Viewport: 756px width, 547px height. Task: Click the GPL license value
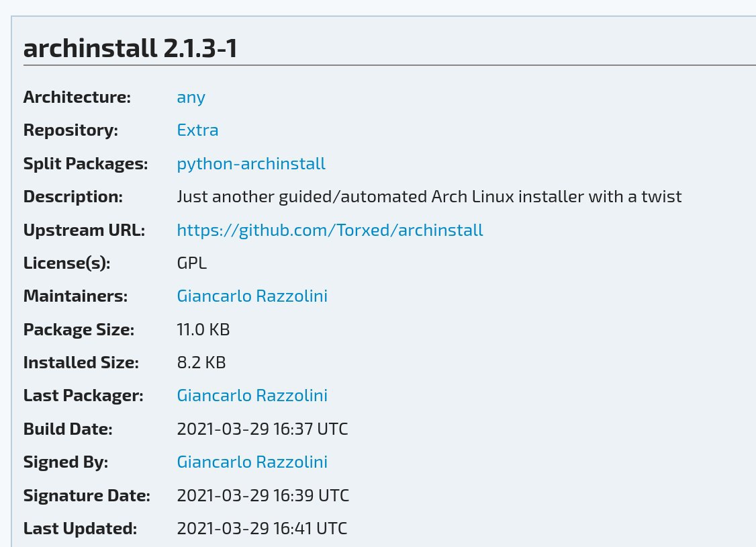coord(192,263)
